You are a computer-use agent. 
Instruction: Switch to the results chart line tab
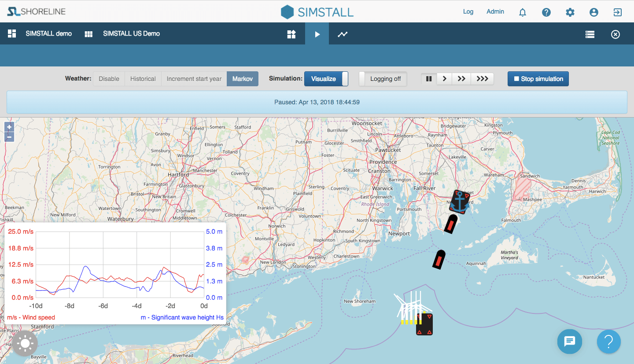click(343, 34)
